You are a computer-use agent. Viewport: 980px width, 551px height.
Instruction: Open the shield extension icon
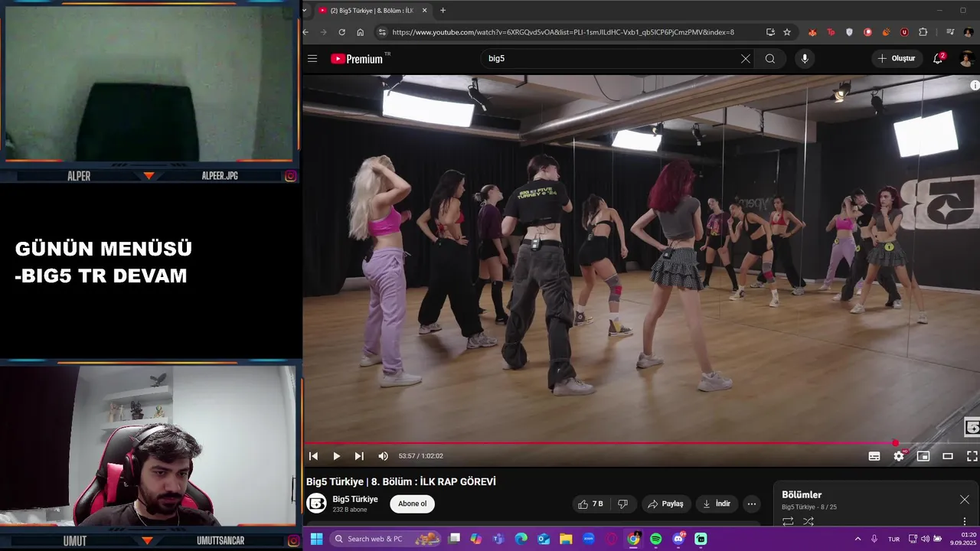point(849,32)
